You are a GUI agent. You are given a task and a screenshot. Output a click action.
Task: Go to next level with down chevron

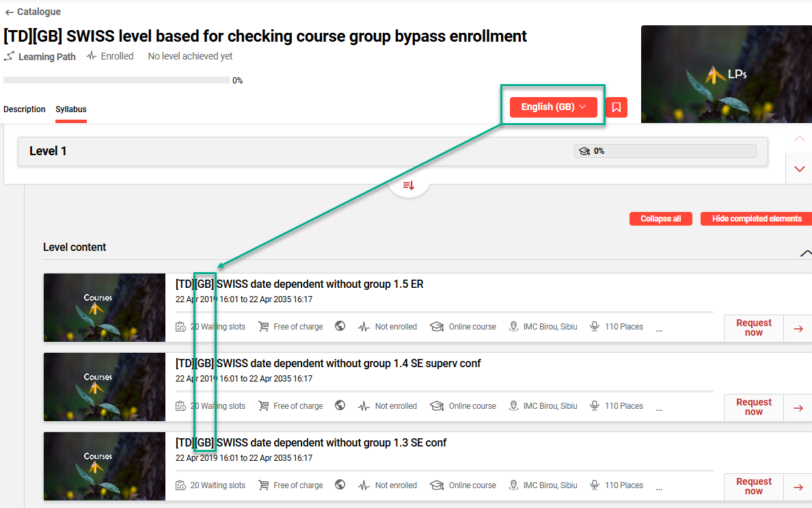799,169
